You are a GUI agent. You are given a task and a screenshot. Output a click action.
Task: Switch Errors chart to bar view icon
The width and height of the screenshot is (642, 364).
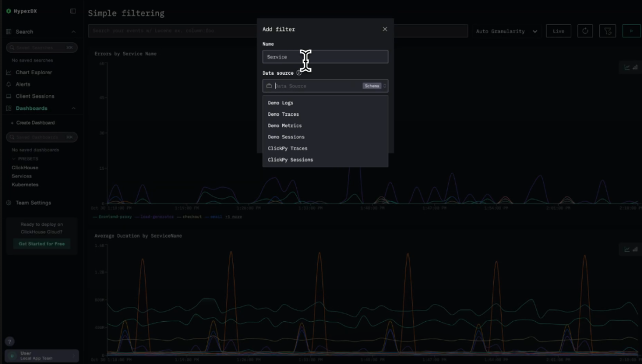click(635, 68)
